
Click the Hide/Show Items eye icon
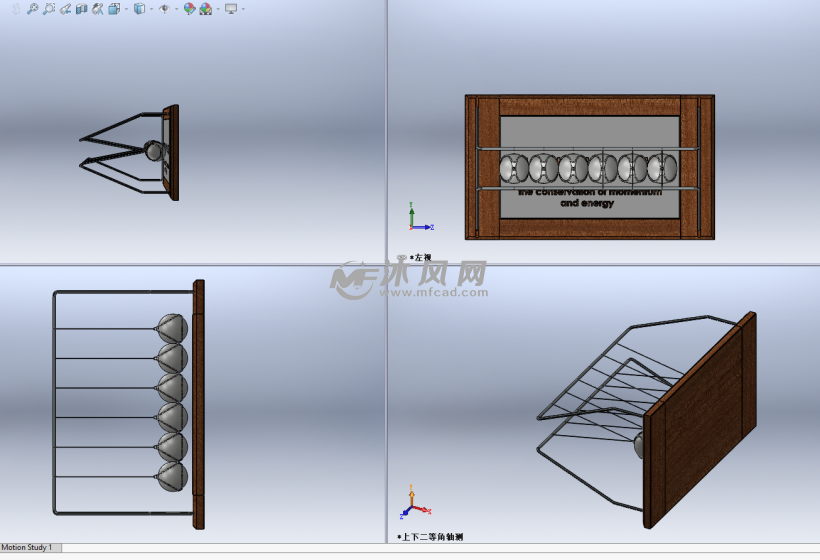(164, 9)
